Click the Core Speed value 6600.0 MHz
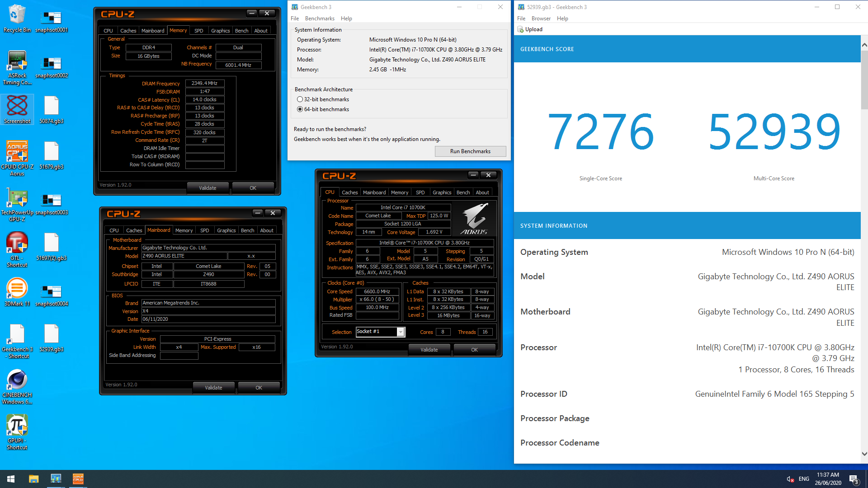 [x=377, y=292]
